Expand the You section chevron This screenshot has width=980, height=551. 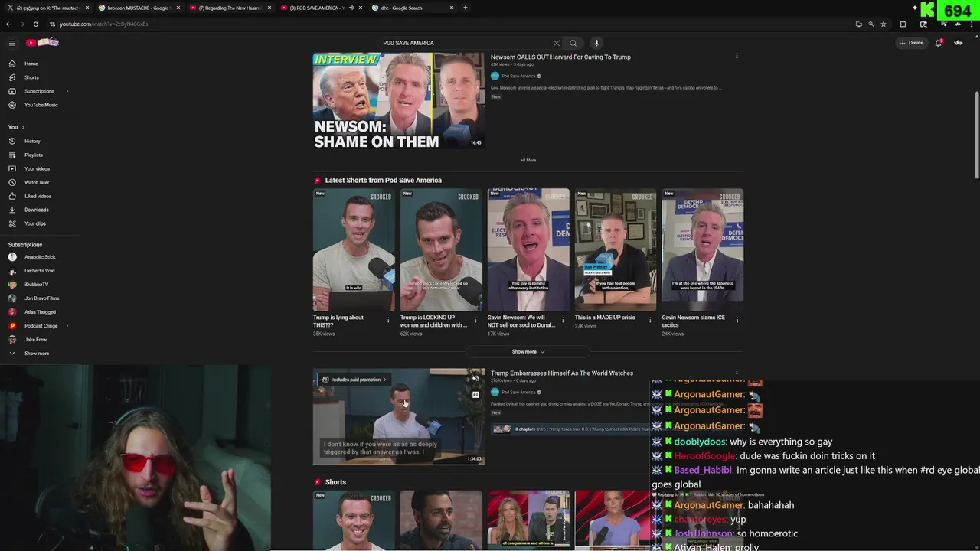(23, 127)
